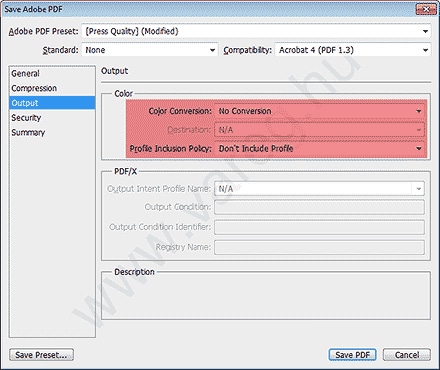Select the General category
440x370 pixels.
pyautogui.click(x=52, y=73)
